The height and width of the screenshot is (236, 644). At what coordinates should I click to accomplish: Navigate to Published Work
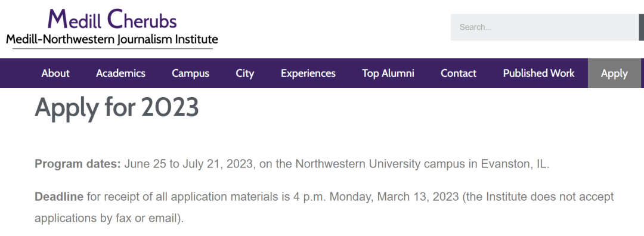point(539,73)
